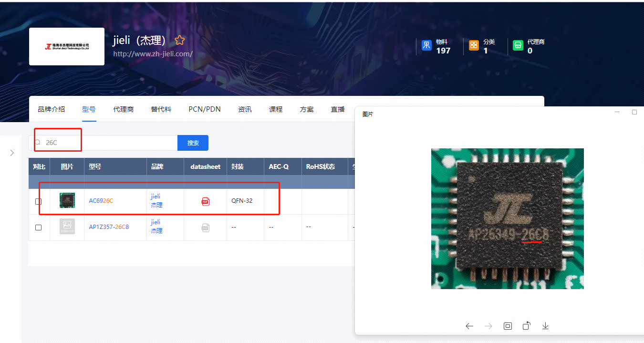Go to previous image in 图片 viewer
Viewport: 644px width, 343px height.
pyautogui.click(x=469, y=326)
